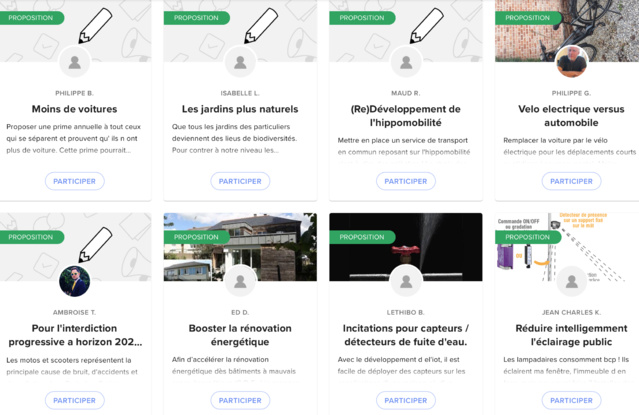Click Lethibo B.'s default avatar icon

coord(406,281)
